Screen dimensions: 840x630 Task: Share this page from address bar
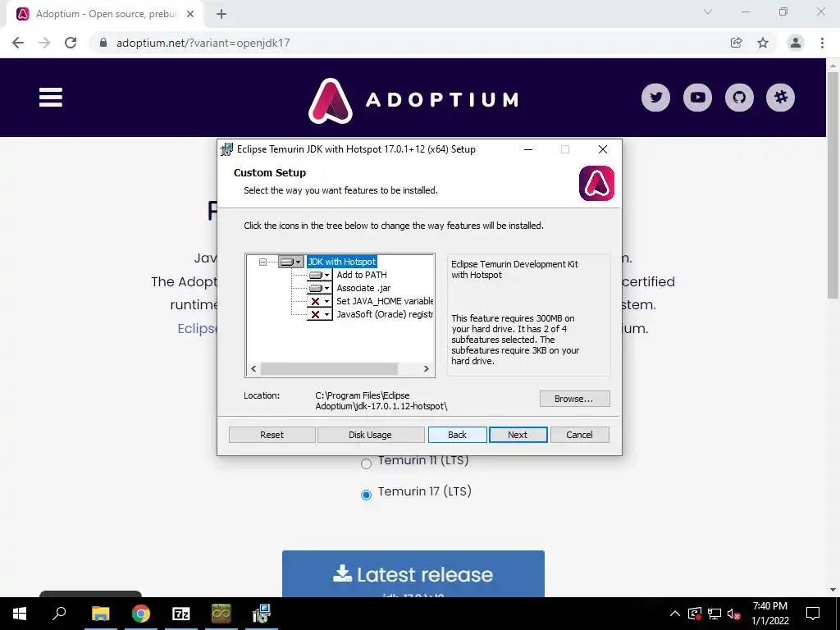(x=736, y=43)
